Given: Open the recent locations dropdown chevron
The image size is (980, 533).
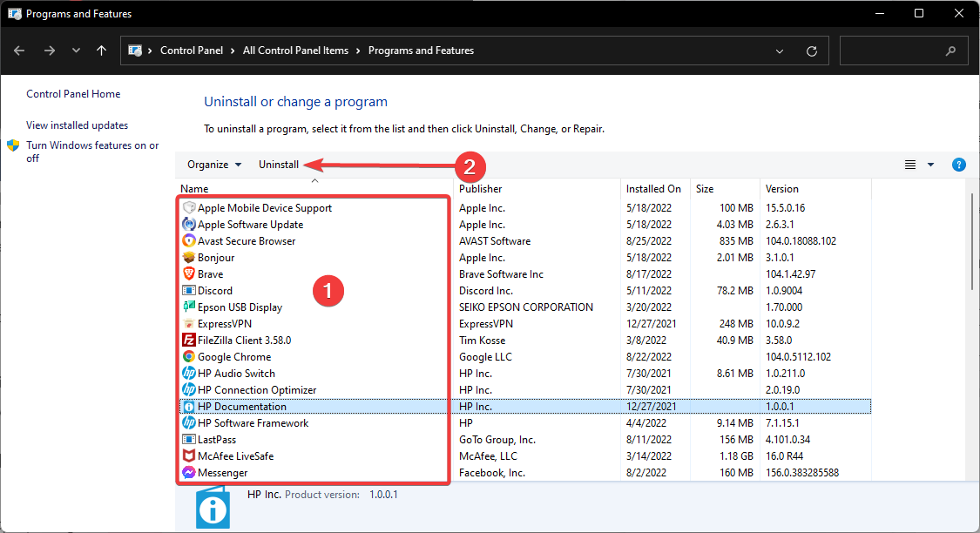Looking at the screenshot, I should [x=76, y=51].
